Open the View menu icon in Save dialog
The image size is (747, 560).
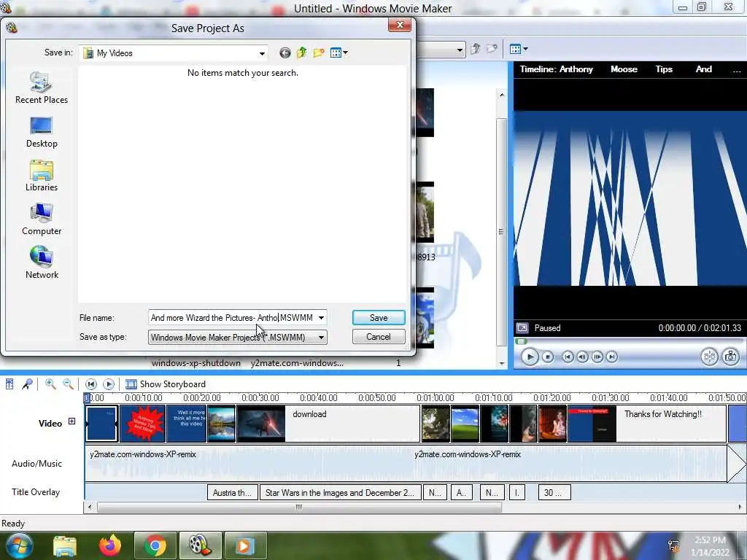click(x=338, y=52)
